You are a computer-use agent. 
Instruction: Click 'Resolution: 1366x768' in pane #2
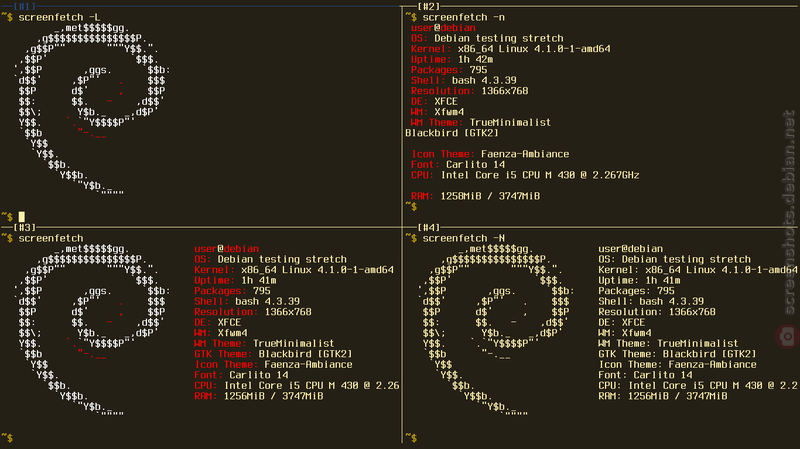pos(469,91)
